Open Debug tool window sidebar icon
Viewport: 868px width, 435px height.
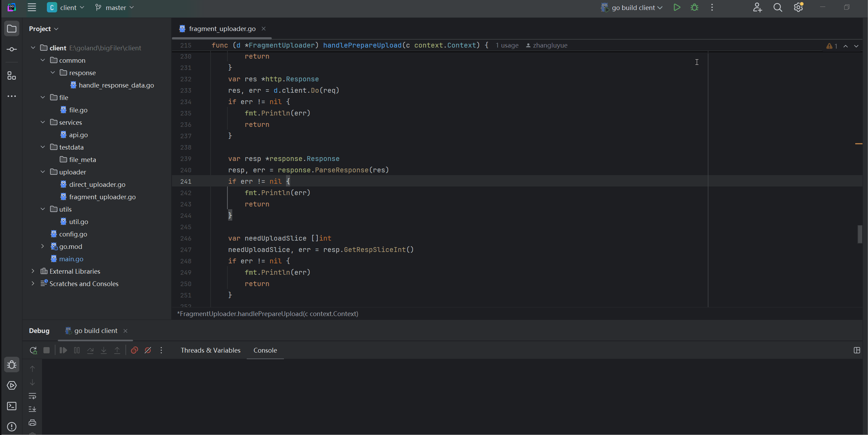click(12, 365)
